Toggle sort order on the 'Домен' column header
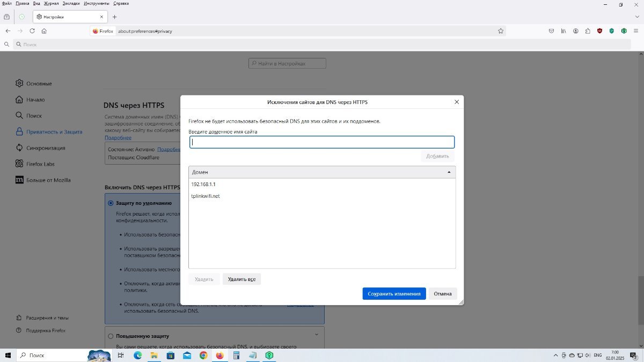The width and height of the screenshot is (644, 362). click(321, 172)
